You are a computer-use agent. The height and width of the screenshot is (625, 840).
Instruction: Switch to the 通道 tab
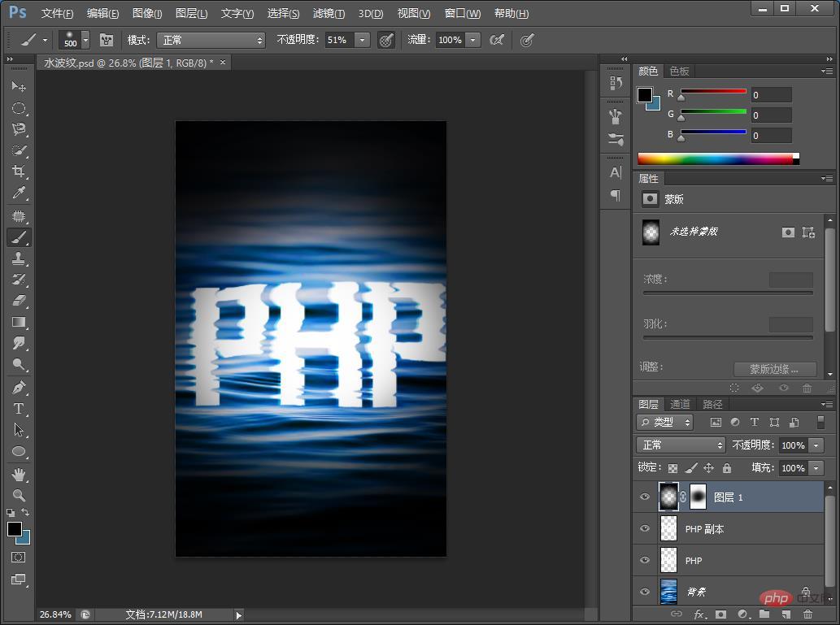680,405
